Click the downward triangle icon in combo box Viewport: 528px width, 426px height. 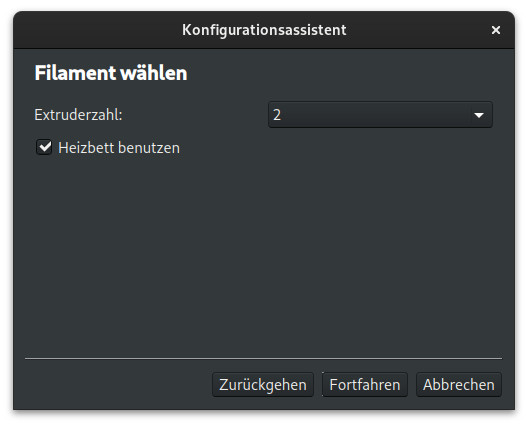pyautogui.click(x=478, y=115)
